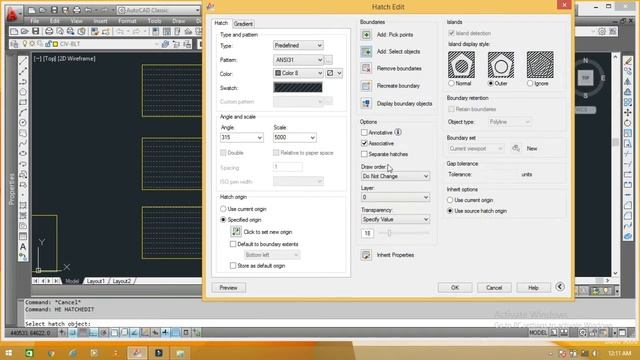Click the AutoCAD application logo button
The height and width of the screenshot is (360, 640).
(12, 13)
